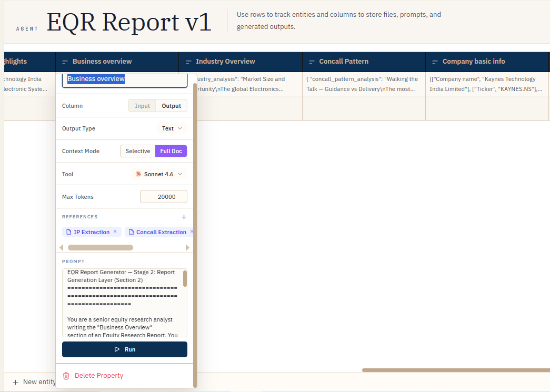Open the Output Type Text dropdown

coord(172,128)
